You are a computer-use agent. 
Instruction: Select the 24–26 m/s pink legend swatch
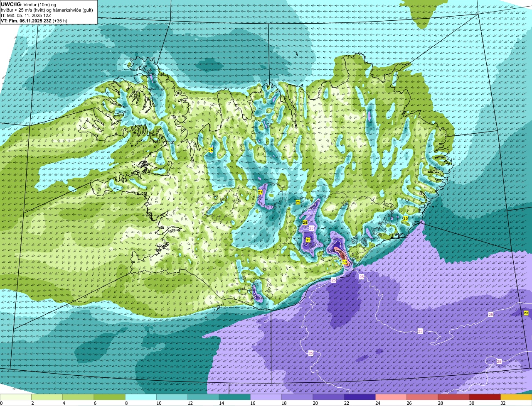pos(391,397)
